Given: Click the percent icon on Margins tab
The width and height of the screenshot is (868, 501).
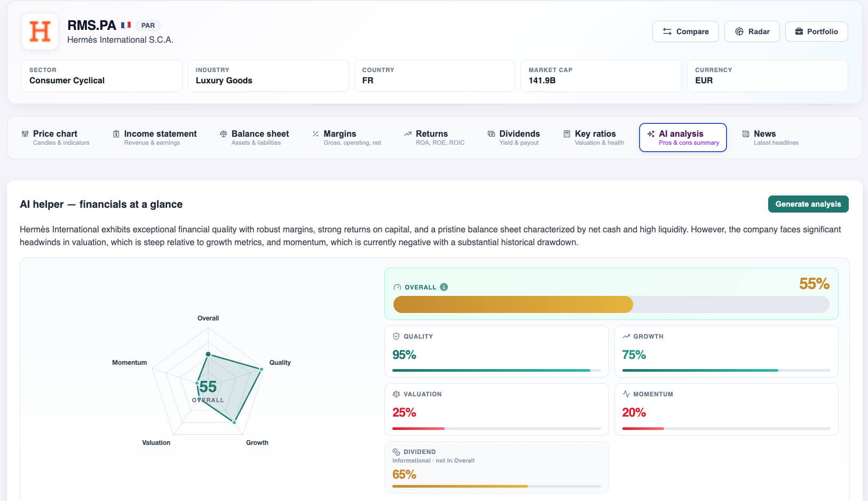Looking at the screenshot, I should click(x=315, y=134).
